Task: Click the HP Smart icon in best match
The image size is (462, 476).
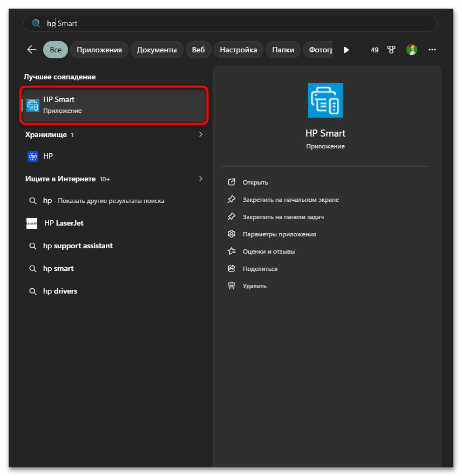Action: point(33,105)
